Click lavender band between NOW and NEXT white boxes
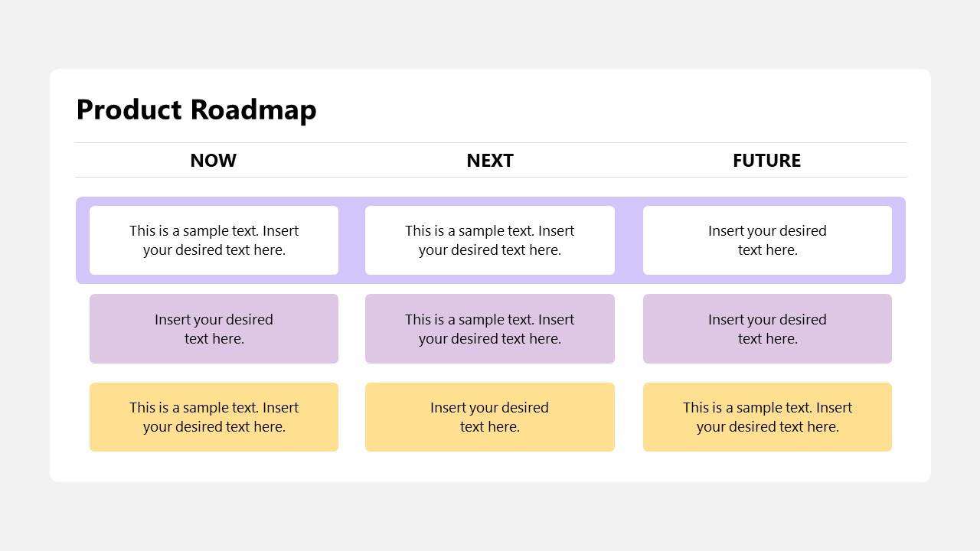The image size is (980, 551). pyautogui.click(x=351, y=240)
